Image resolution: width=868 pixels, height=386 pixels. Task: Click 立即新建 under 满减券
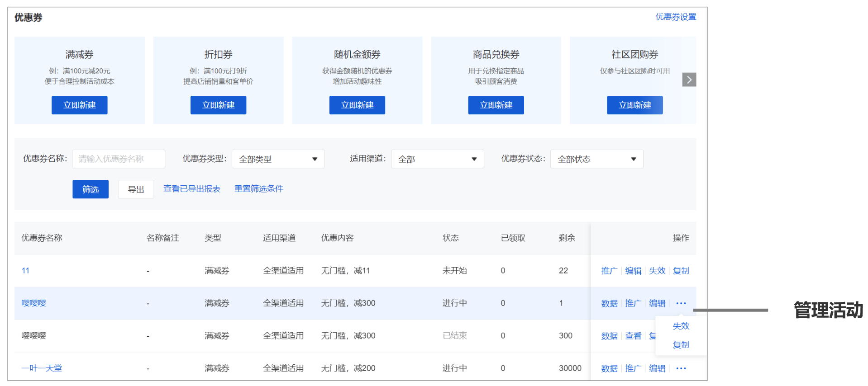80,105
